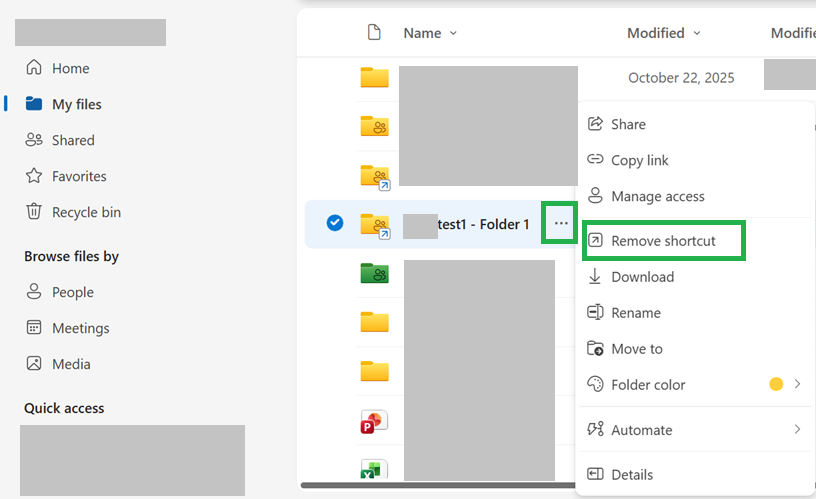This screenshot has width=816, height=499.
Task: Sort by the Modified column
Action: pyautogui.click(x=664, y=33)
